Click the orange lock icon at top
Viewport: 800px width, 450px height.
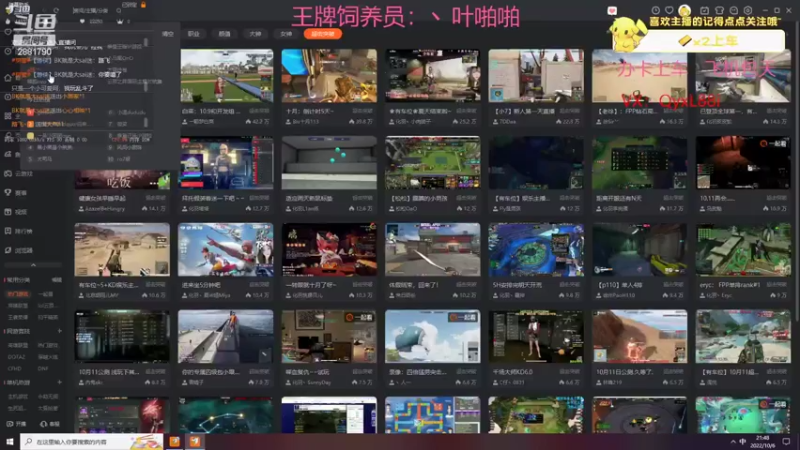tap(143, 5)
